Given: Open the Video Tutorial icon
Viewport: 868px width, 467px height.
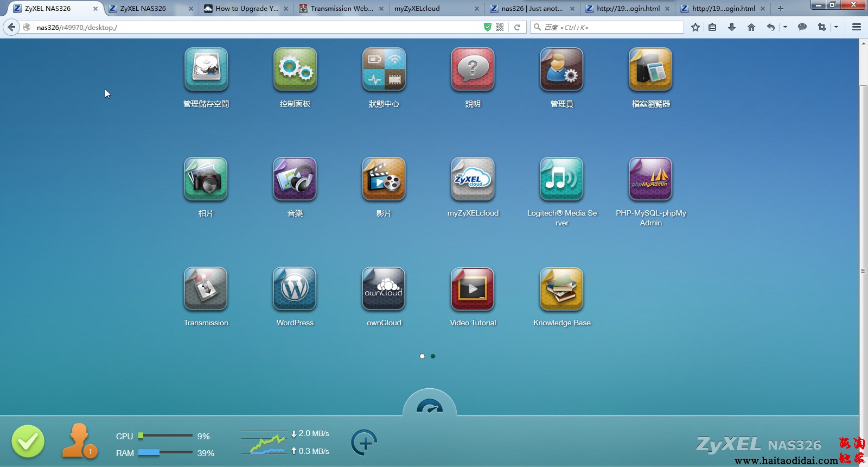Looking at the screenshot, I should (x=473, y=289).
